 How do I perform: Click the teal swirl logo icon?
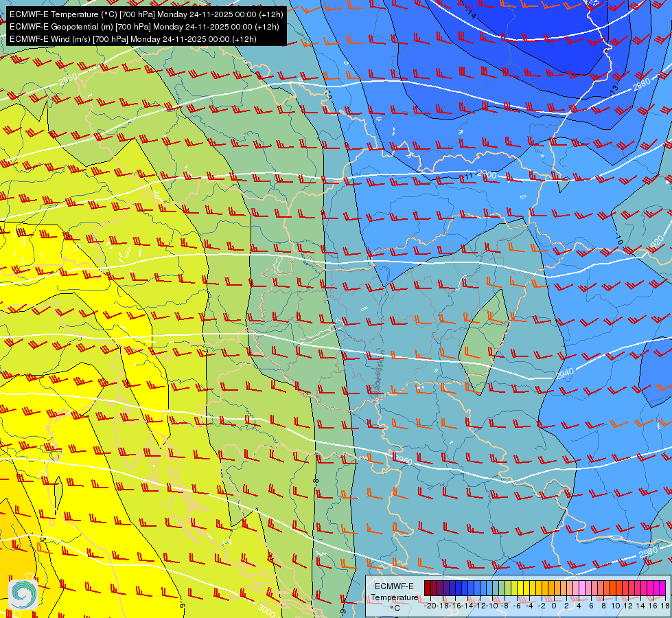23,595
